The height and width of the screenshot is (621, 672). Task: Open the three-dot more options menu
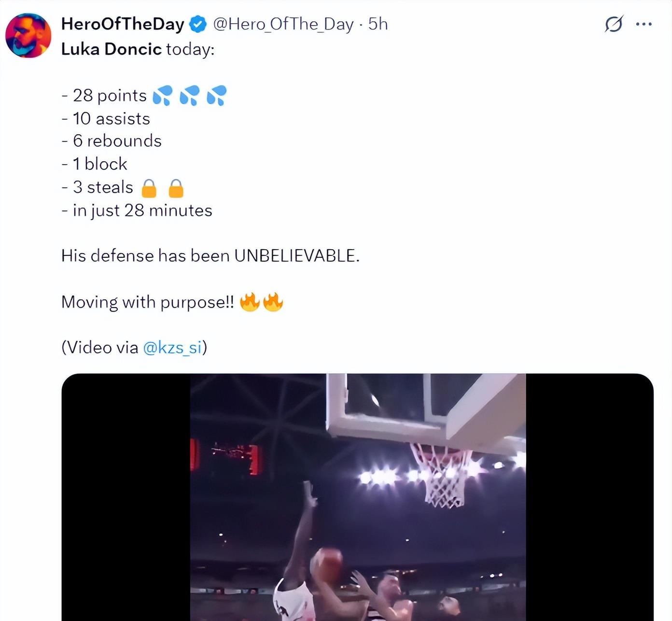click(644, 24)
